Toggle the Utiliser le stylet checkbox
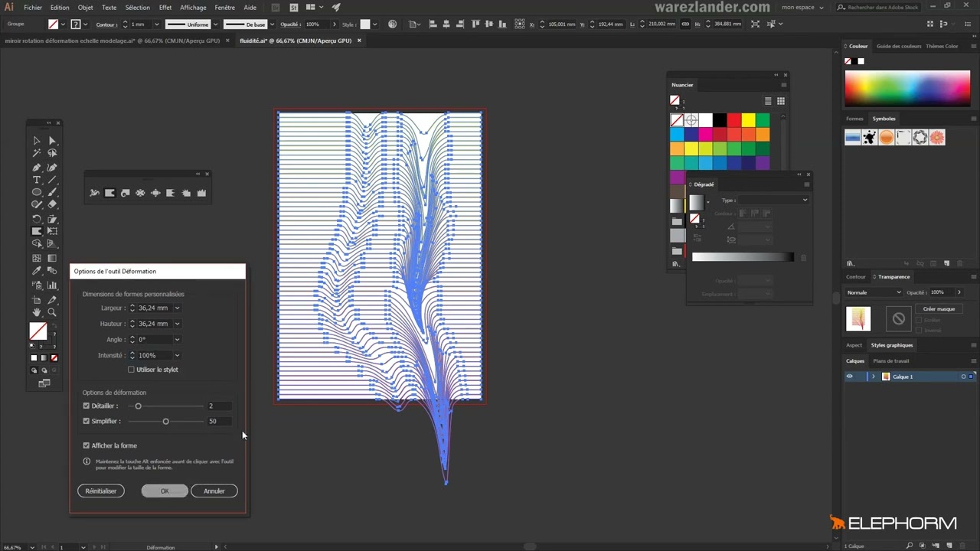Screen dimensions: 980x551 click(131, 370)
